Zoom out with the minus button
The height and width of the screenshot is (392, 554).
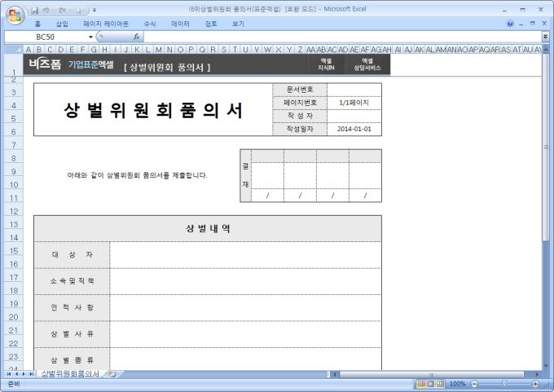coord(474,384)
